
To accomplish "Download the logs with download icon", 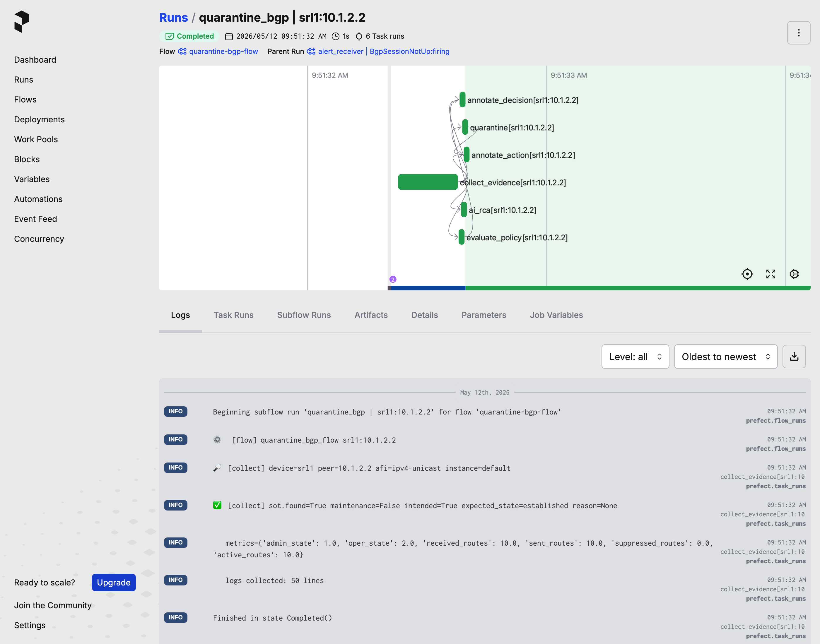I will click(794, 356).
